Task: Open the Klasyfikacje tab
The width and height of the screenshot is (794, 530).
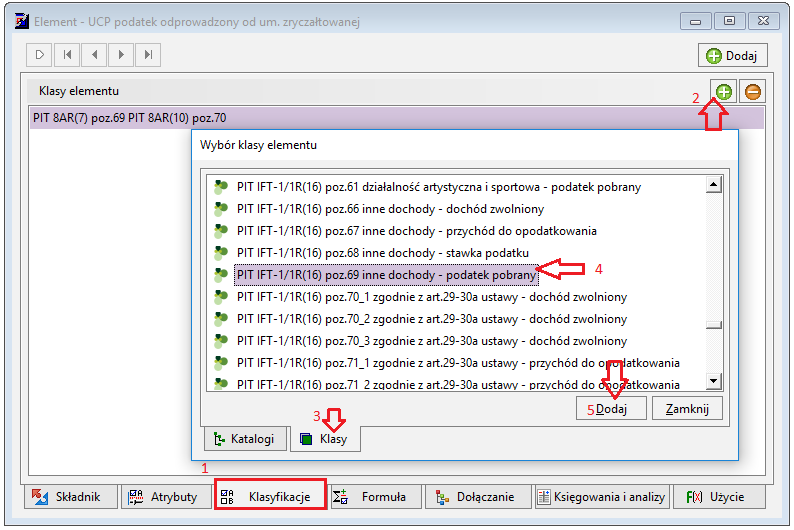Action: 270,497
